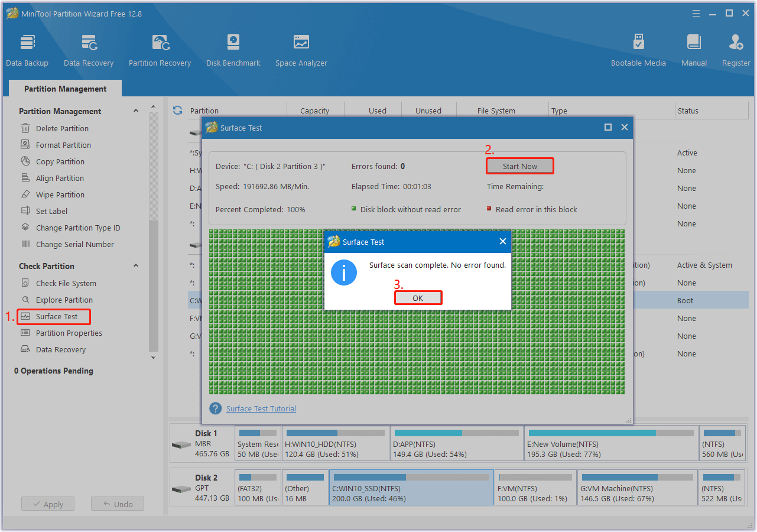Click the Wipe Partition eraser icon
The height and width of the screenshot is (532, 757).
pyautogui.click(x=25, y=194)
